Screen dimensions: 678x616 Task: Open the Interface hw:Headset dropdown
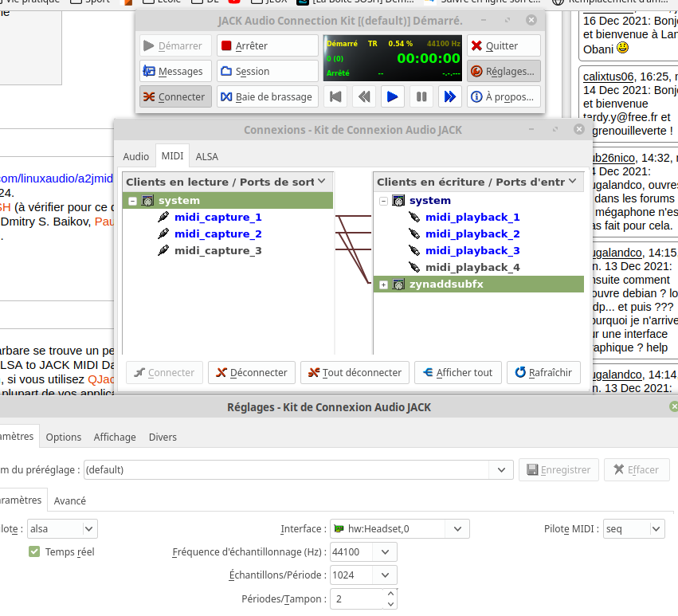[399, 528]
